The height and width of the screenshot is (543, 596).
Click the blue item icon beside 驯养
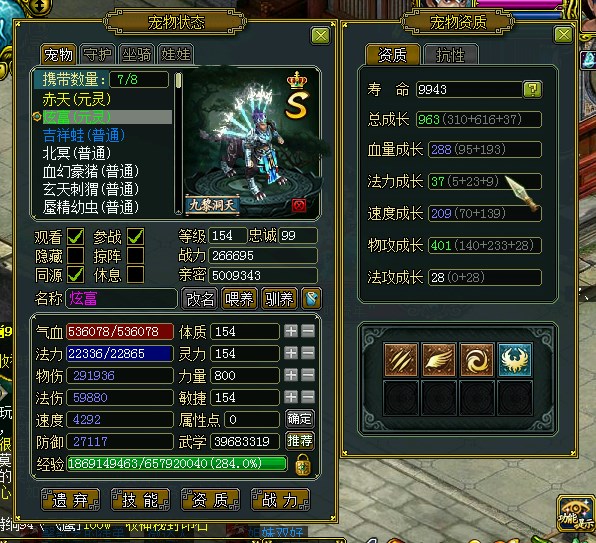click(311, 298)
